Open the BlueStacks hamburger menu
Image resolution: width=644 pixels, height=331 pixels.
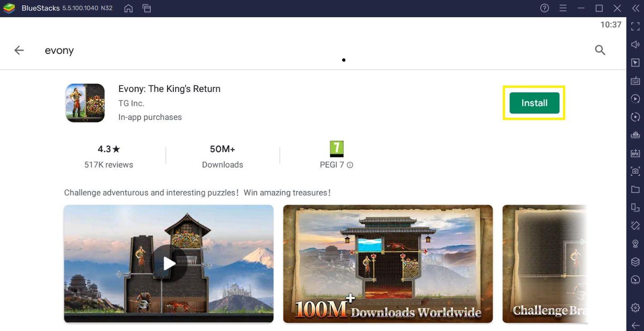[563, 8]
